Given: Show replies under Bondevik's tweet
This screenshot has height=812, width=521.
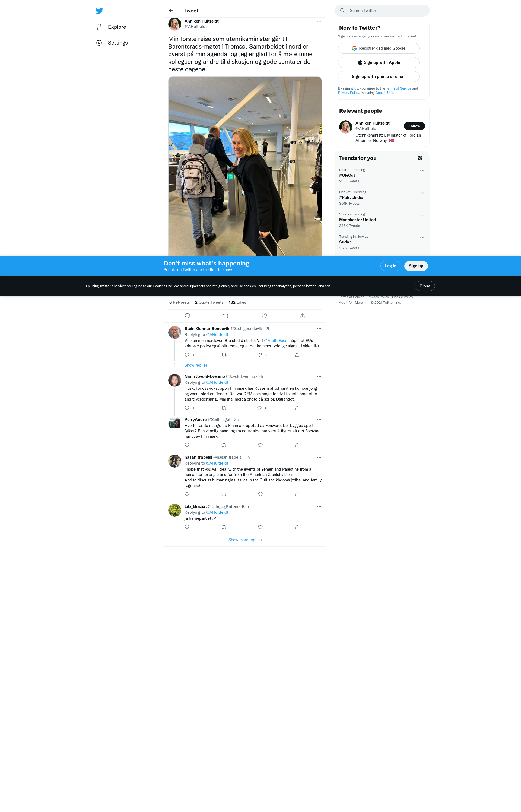Looking at the screenshot, I should click(x=196, y=365).
